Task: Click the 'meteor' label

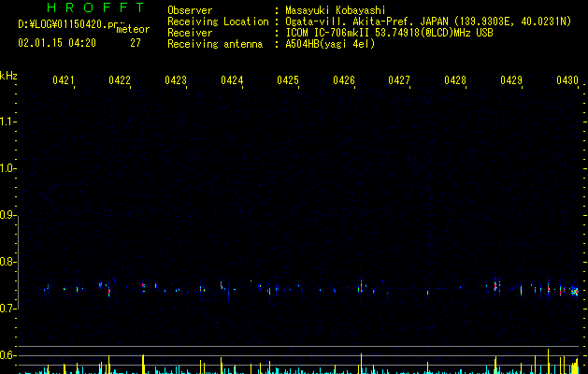Action: click(x=133, y=29)
